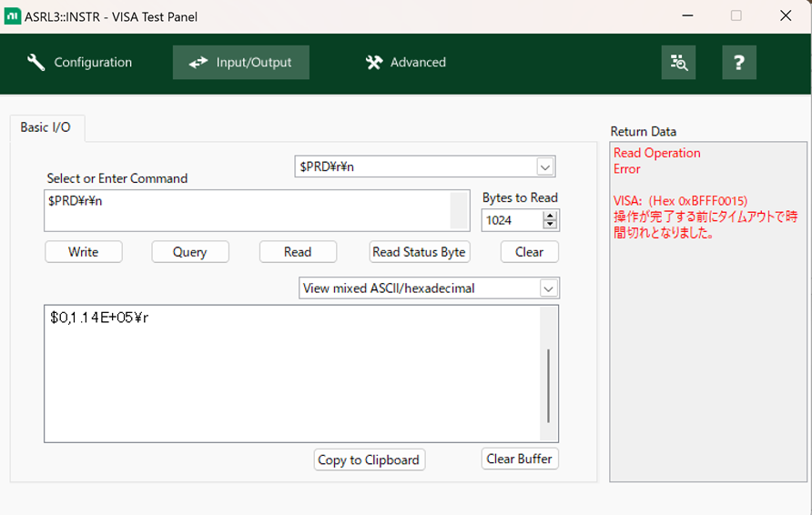Click the Write button
Viewport: 812px width, 515px height.
pos(84,252)
